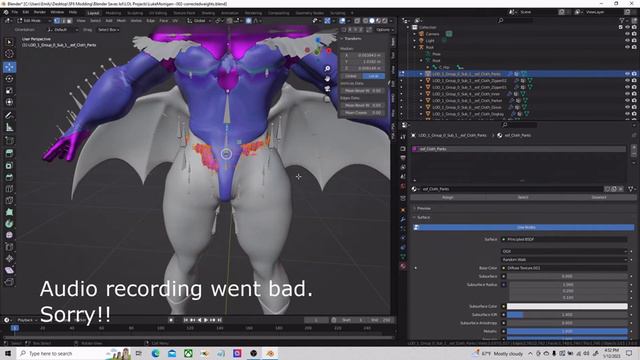Open the Mesh menu in viewport header
This screenshot has height=360, width=640.
click(121, 20)
